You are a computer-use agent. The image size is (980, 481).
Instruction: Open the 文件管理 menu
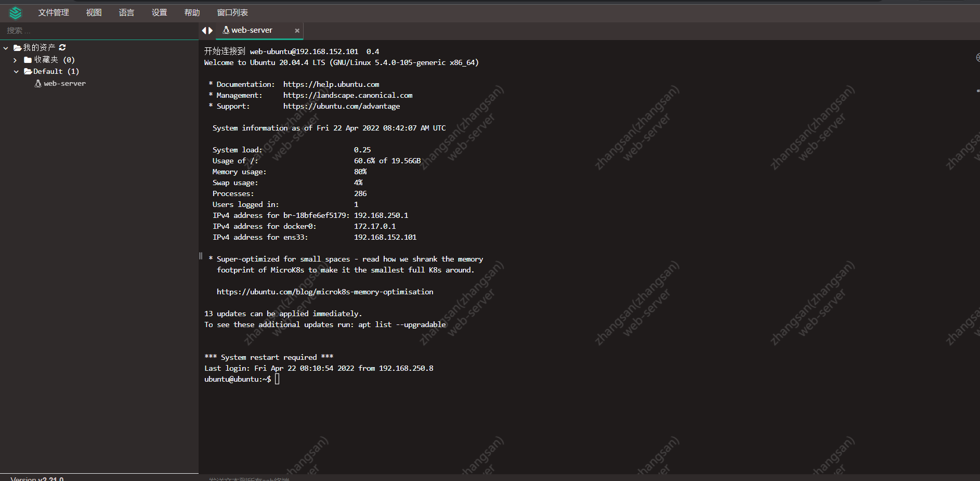click(54, 12)
